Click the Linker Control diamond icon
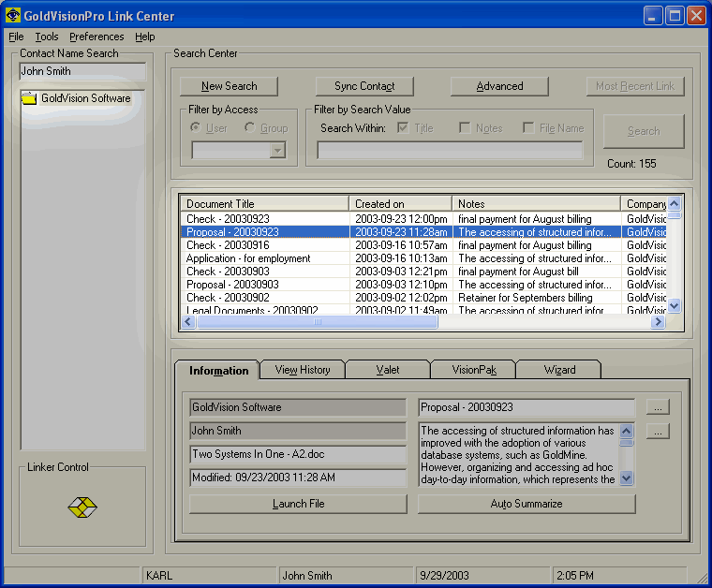 click(x=82, y=507)
